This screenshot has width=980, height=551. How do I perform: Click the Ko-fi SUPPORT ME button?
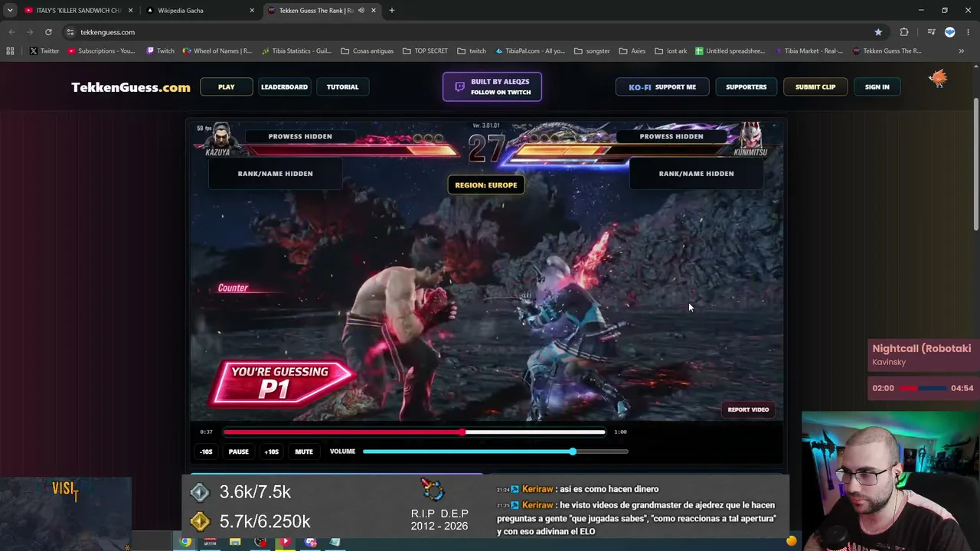pyautogui.click(x=662, y=86)
